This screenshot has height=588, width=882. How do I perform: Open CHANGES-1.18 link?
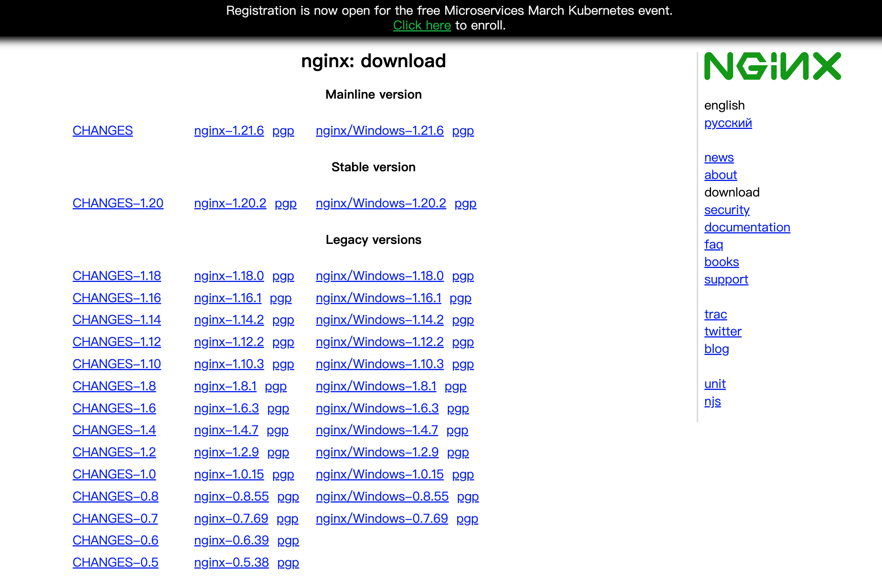click(x=117, y=276)
